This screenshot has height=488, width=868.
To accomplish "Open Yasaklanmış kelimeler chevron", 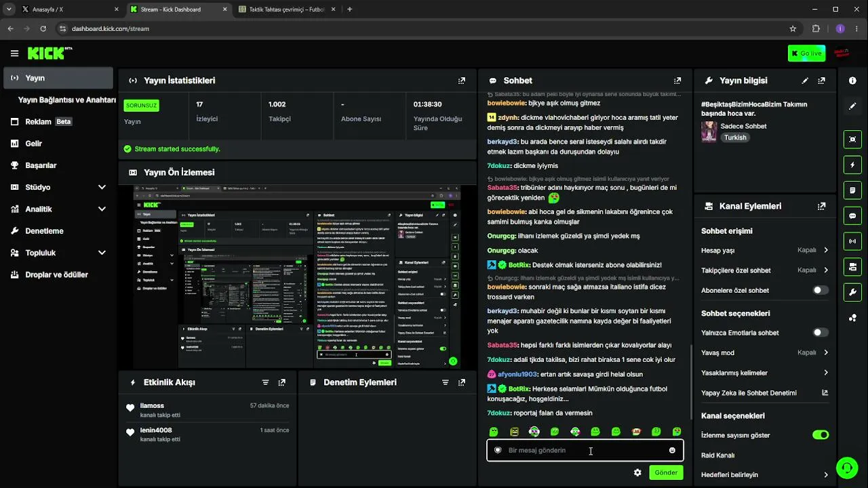I will click(x=826, y=373).
